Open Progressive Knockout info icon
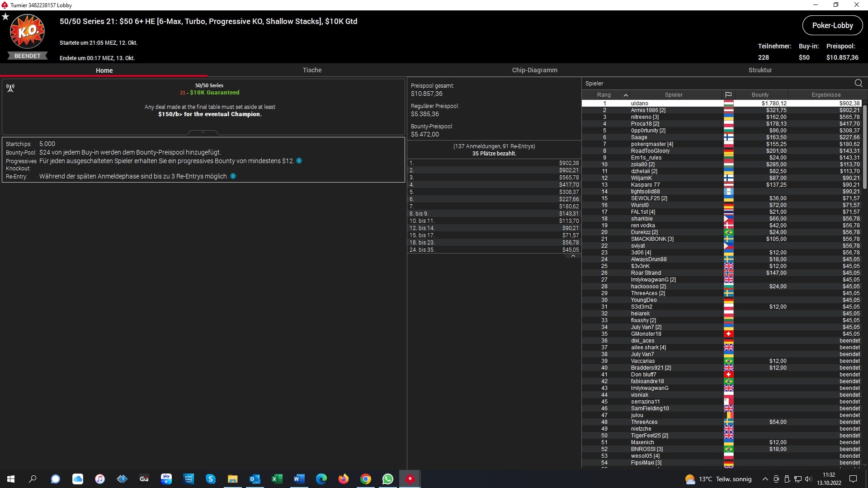 [x=299, y=161]
